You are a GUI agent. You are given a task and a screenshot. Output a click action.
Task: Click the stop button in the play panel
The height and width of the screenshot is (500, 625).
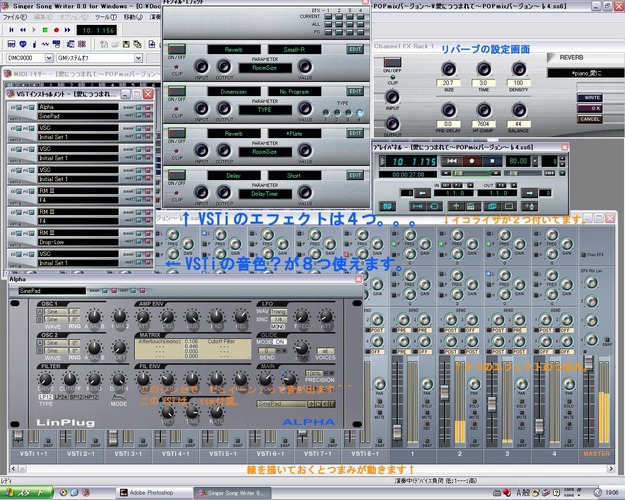coord(492,161)
